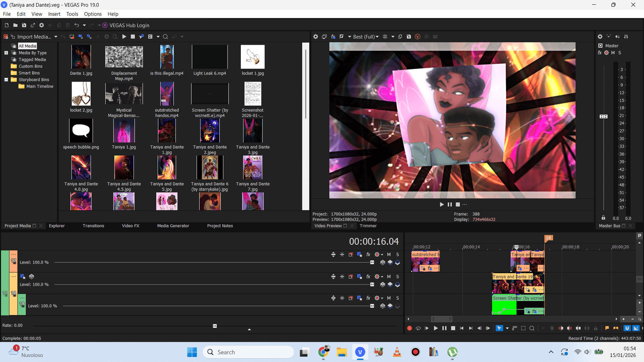The image size is (644, 362).
Task: Toggle Enable Snapping magnet button
Action: point(627,329)
